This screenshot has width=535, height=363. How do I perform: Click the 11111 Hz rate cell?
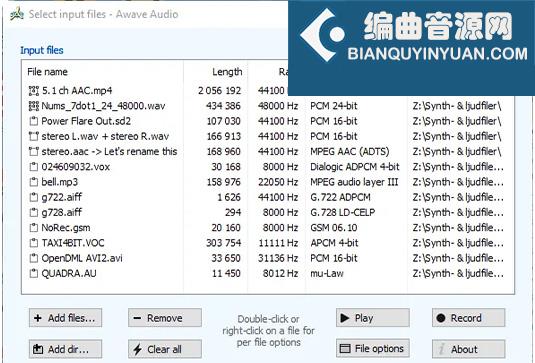[278, 243]
